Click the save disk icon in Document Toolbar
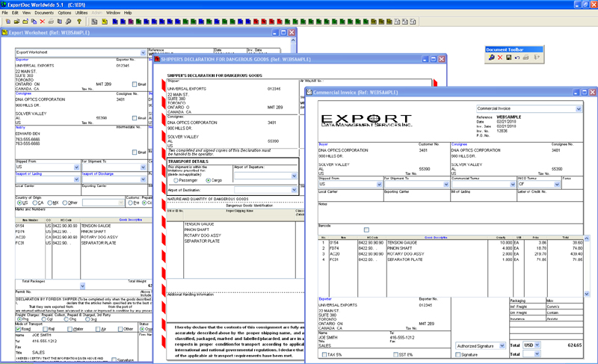This screenshot has width=598, height=364. 509,57
